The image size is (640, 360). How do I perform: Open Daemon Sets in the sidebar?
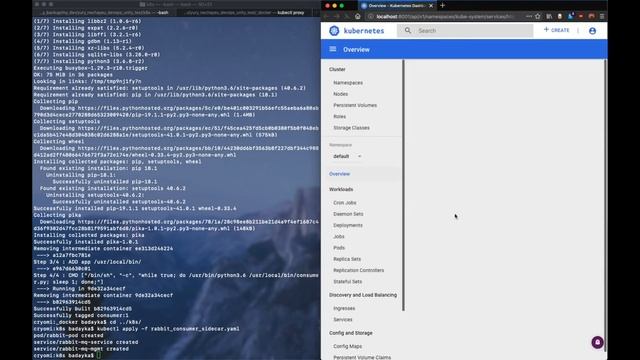click(348, 214)
